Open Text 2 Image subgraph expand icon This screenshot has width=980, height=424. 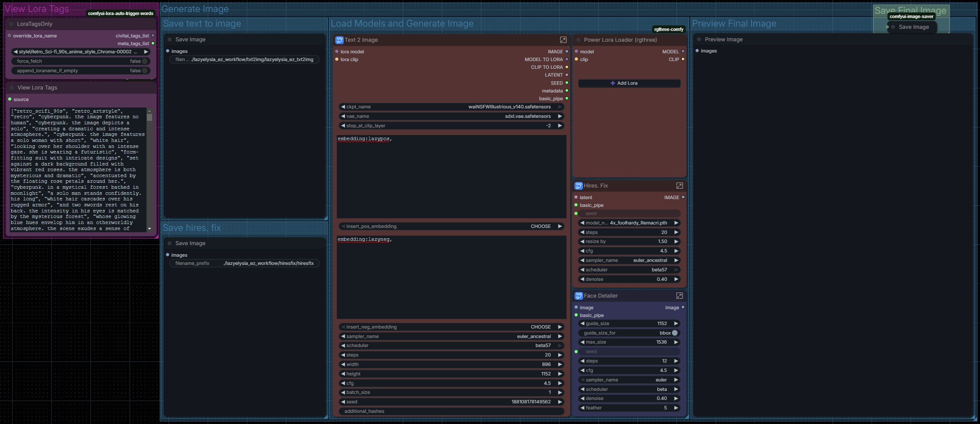point(563,40)
